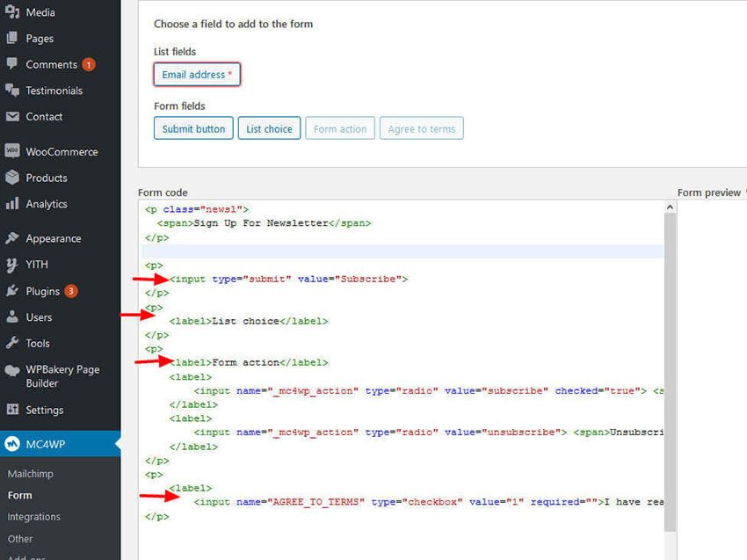This screenshot has width=747, height=560.
Task: Open Pages via its sidebar icon
Action: pyautogui.click(x=12, y=39)
